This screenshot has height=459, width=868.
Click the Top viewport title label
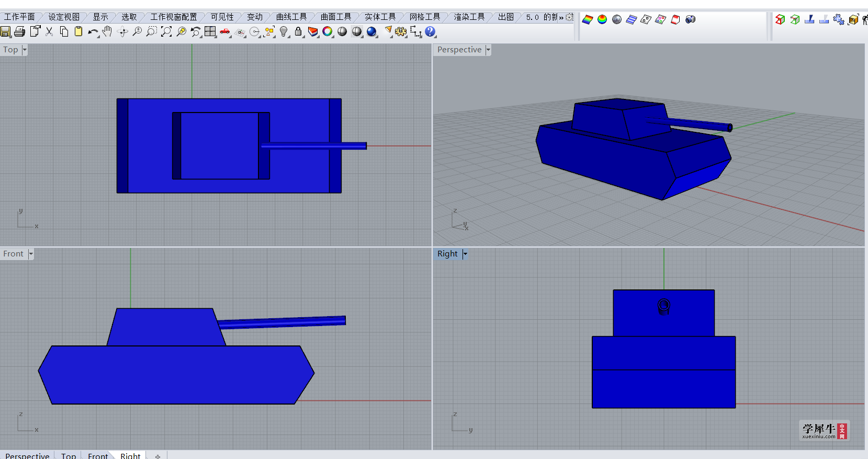coord(10,50)
